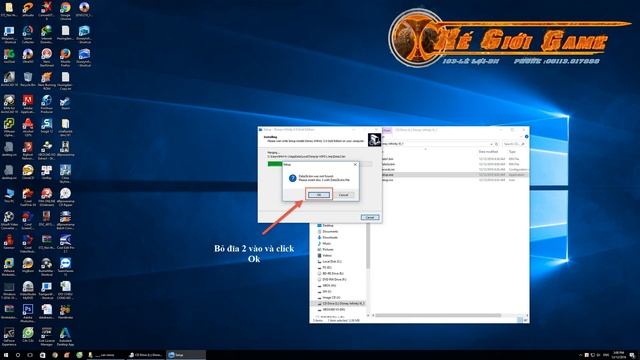640x360 pixels.
Task: Click the Explorer search box
Action: click(x=514, y=144)
